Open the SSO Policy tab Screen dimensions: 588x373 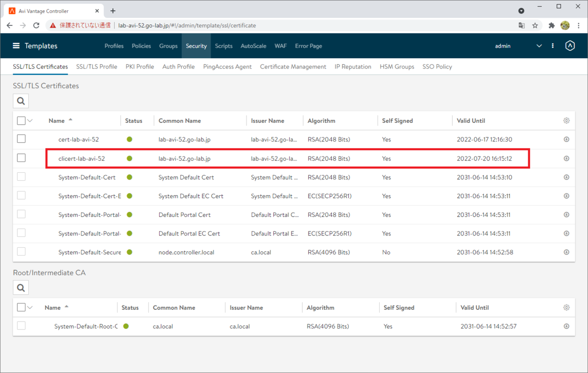(437, 67)
